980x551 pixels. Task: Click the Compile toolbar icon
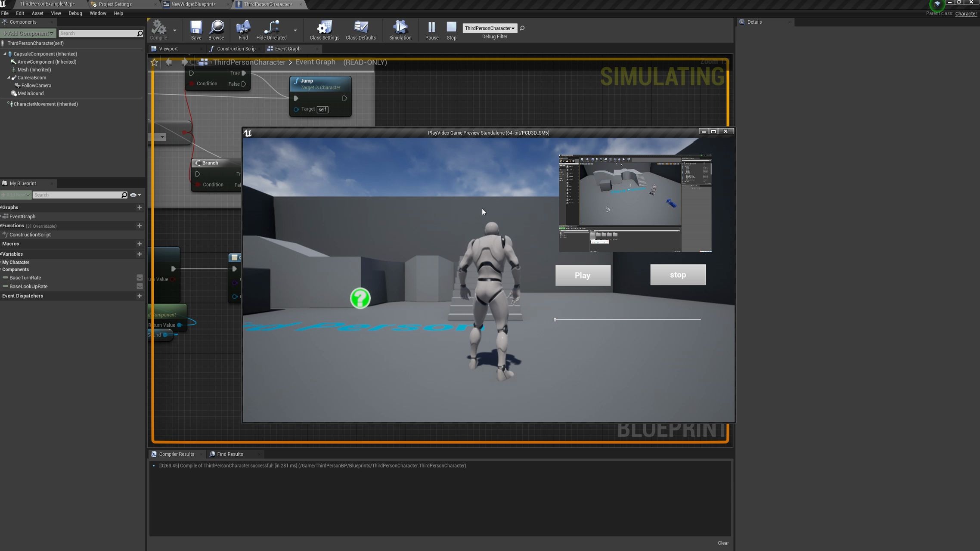click(x=158, y=30)
